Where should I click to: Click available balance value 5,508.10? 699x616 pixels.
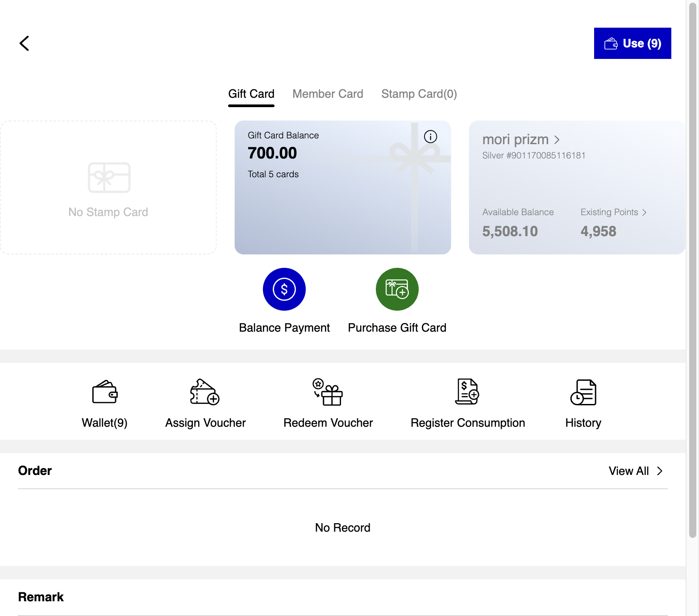click(510, 231)
